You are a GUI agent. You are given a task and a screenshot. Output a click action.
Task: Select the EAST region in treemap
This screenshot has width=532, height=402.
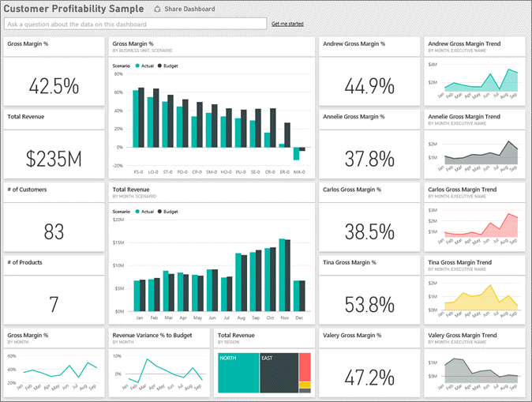(279, 372)
